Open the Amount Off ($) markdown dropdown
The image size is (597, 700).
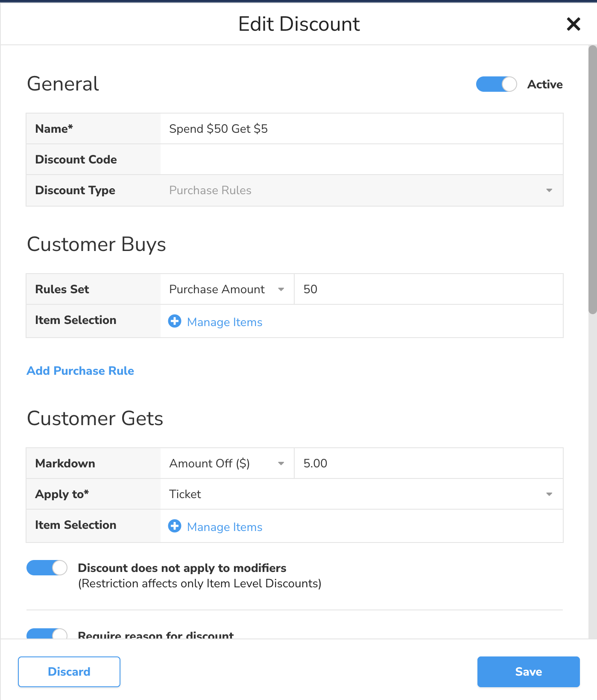click(227, 464)
